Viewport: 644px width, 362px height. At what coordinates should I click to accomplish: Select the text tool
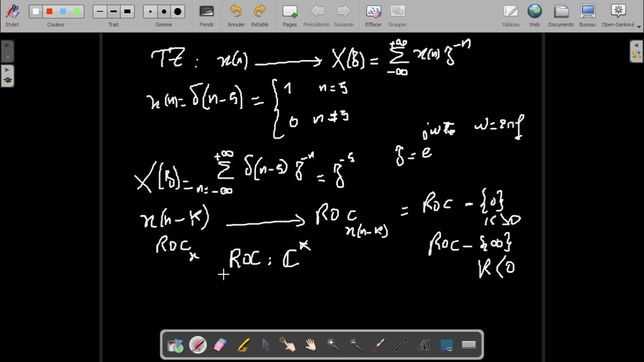(x=424, y=345)
